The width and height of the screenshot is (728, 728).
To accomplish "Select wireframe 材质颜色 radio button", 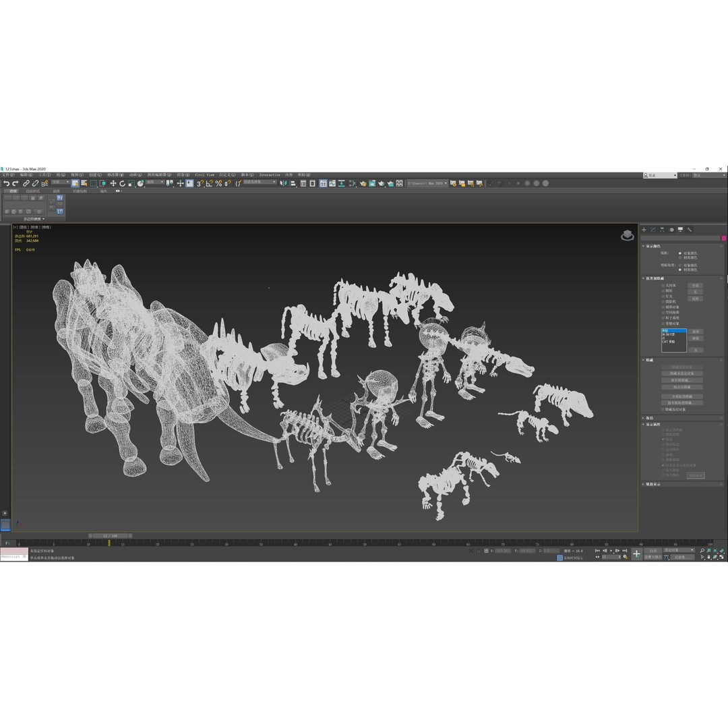I will 679,257.
